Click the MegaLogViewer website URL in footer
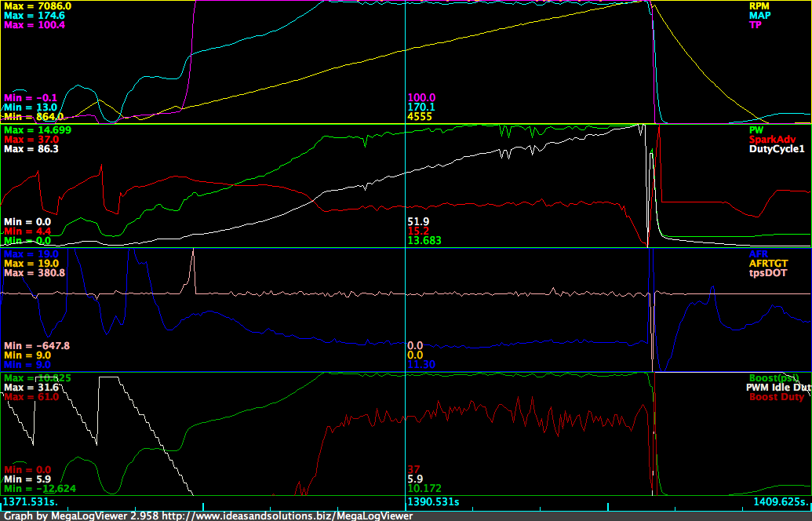The width and height of the screenshot is (812, 521). tap(287, 516)
